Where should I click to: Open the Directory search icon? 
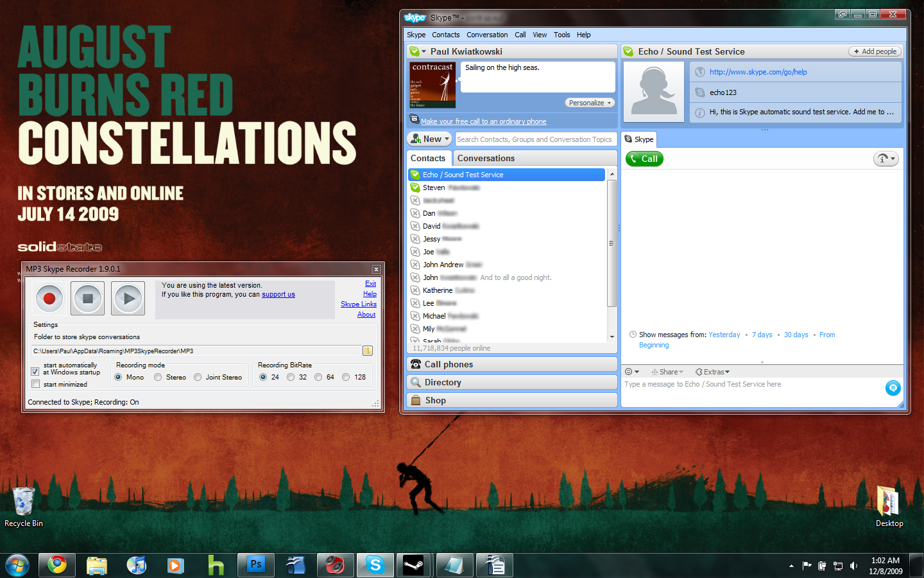coord(416,382)
